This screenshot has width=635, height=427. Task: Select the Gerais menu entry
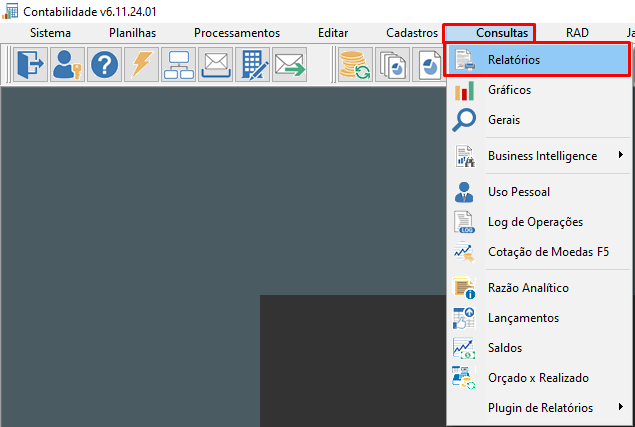click(x=538, y=120)
